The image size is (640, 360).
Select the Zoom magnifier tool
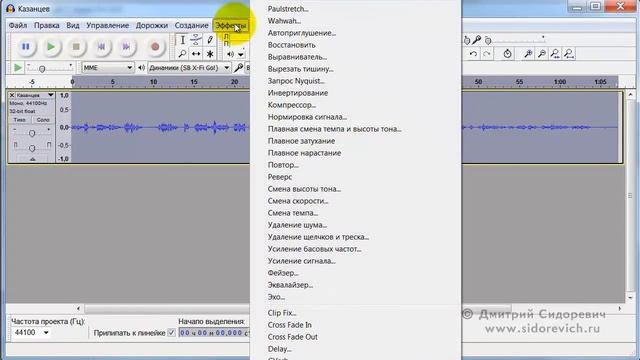(182, 53)
